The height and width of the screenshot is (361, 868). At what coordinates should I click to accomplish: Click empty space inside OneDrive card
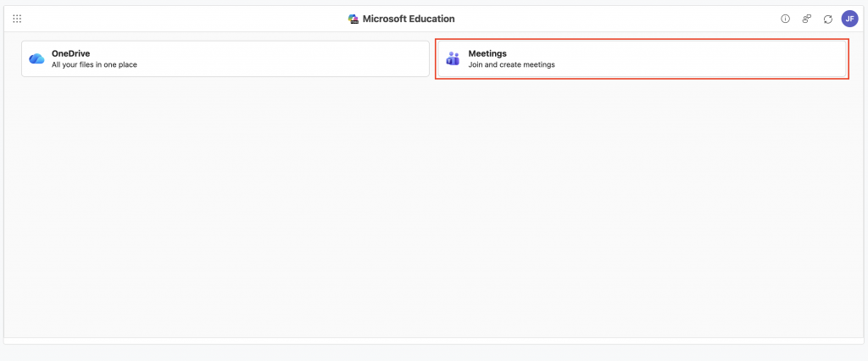tap(297, 58)
